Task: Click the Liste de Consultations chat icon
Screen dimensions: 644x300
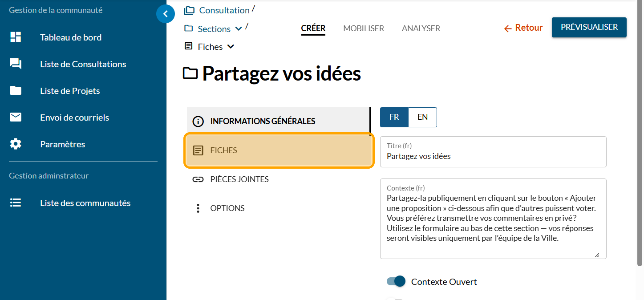Action: coord(16,64)
